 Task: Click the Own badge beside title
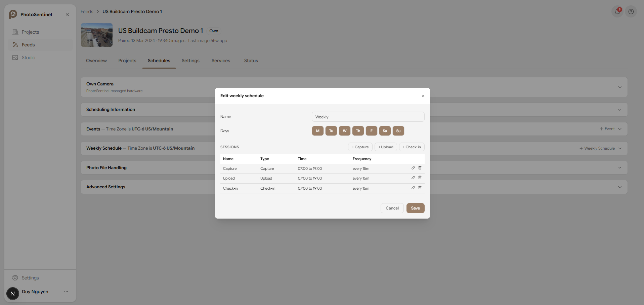(214, 31)
